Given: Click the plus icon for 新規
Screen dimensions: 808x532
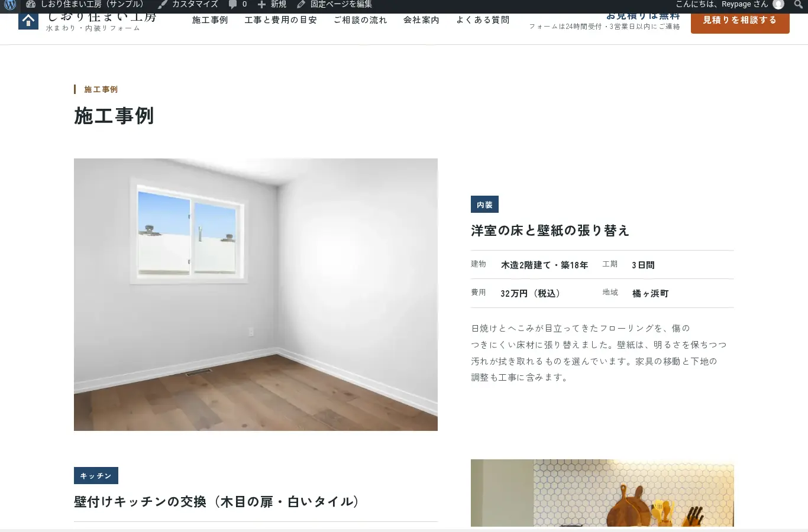Looking at the screenshot, I should pos(261,4).
